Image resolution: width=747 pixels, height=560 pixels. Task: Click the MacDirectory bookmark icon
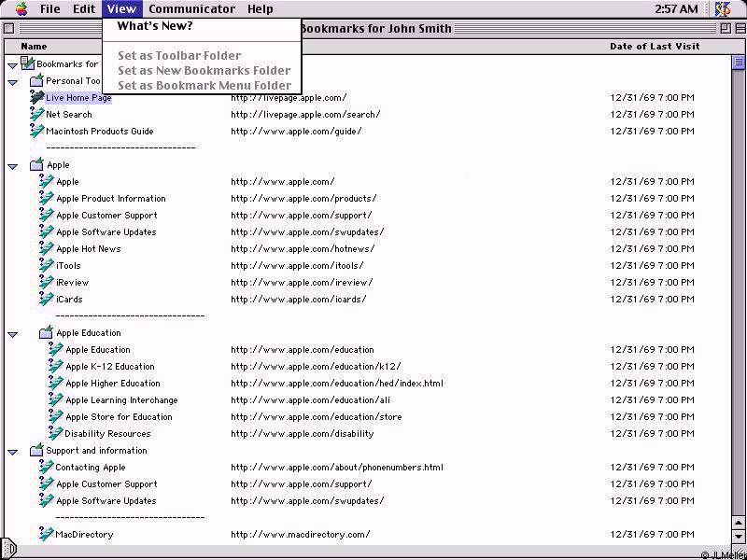coord(46,535)
